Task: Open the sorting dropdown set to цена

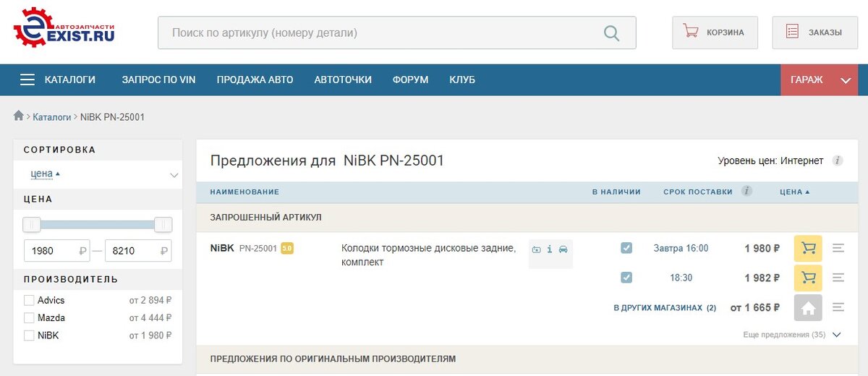Action: coord(99,174)
